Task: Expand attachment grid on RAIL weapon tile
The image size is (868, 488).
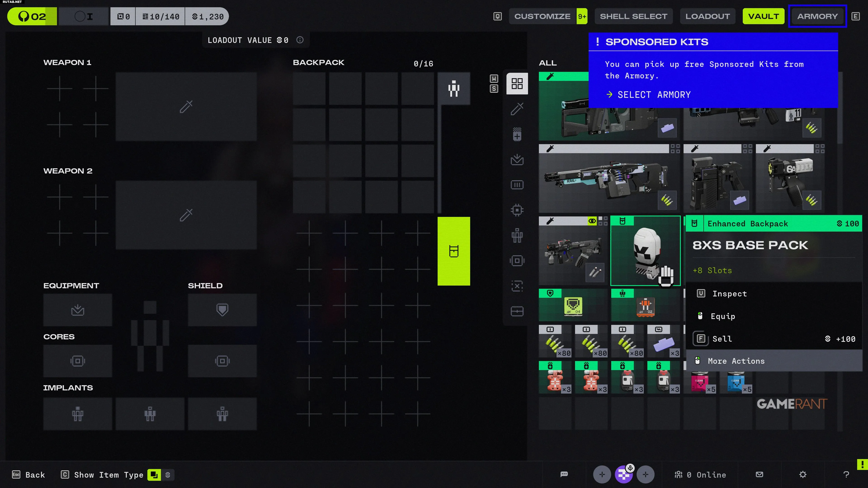Action: click(x=675, y=148)
